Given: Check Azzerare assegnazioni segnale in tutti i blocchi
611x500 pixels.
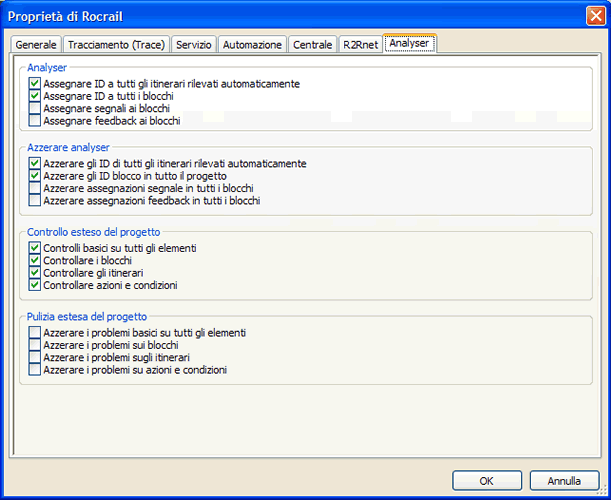Looking at the screenshot, I should (35, 188).
